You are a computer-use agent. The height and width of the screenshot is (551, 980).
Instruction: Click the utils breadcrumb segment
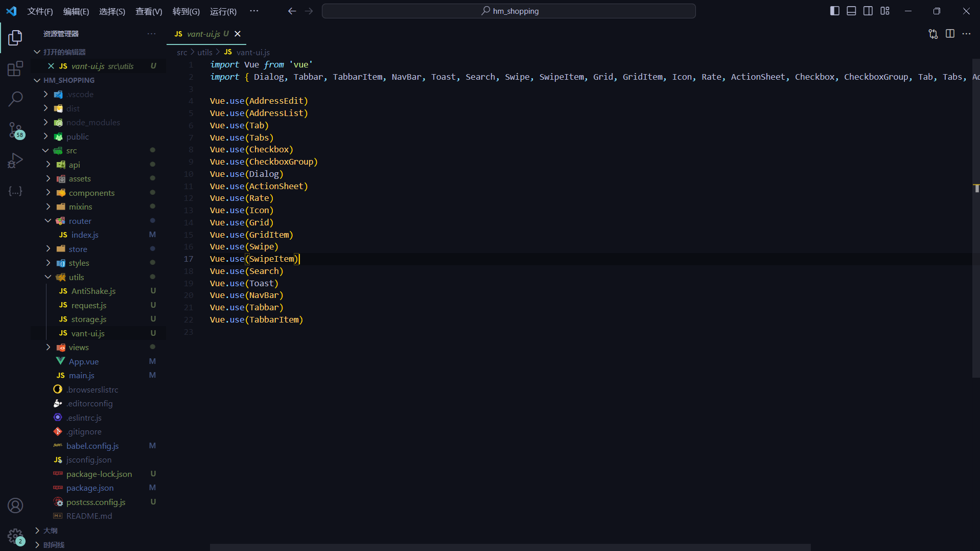204,52
